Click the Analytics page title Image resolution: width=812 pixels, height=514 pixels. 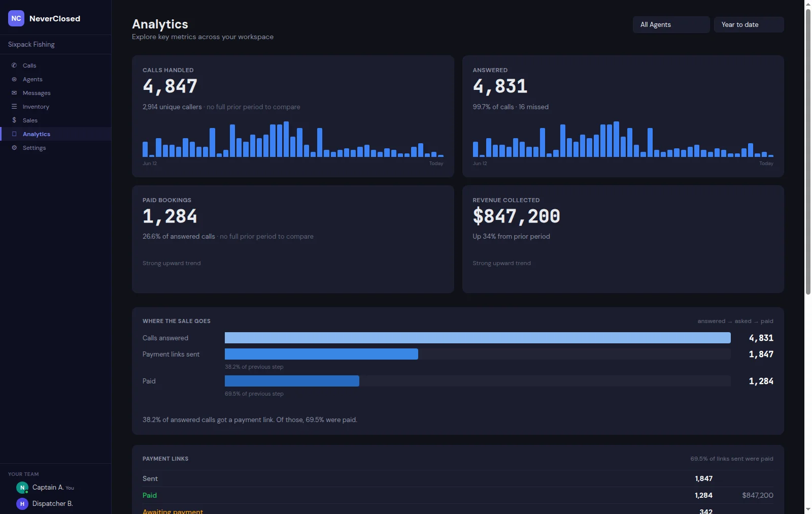pyautogui.click(x=160, y=24)
